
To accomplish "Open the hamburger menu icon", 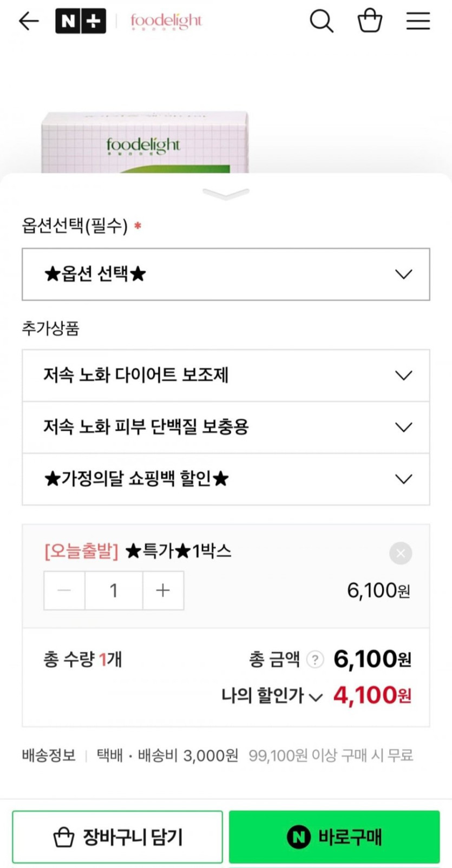I will click(418, 21).
